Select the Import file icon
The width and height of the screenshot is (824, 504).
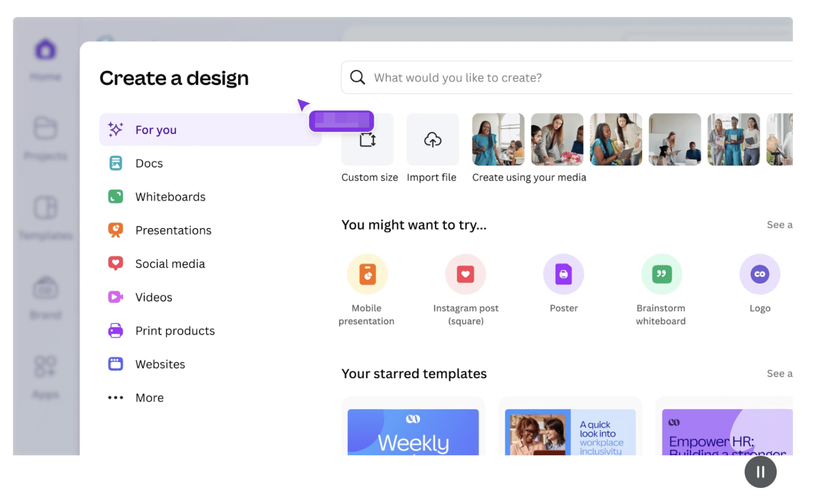click(x=432, y=139)
